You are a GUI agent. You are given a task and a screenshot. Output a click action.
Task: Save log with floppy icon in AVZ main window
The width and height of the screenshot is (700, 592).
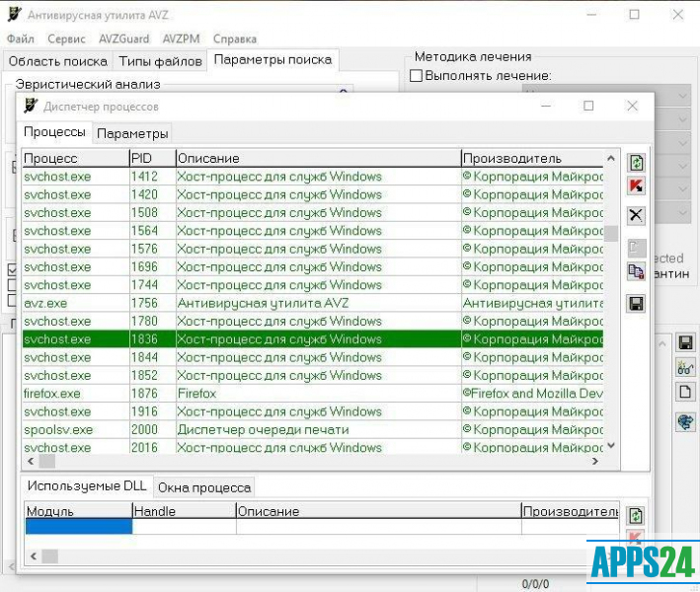[x=686, y=342]
